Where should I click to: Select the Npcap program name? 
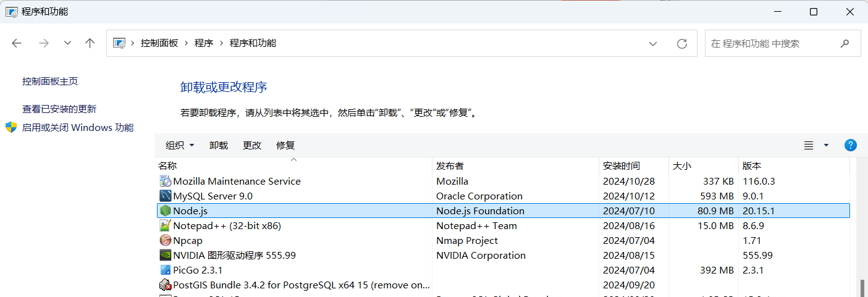[188, 241]
